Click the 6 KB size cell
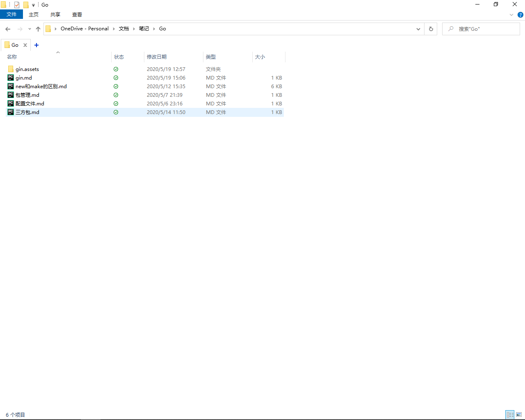The width and height of the screenshot is (525, 420). pos(276,87)
